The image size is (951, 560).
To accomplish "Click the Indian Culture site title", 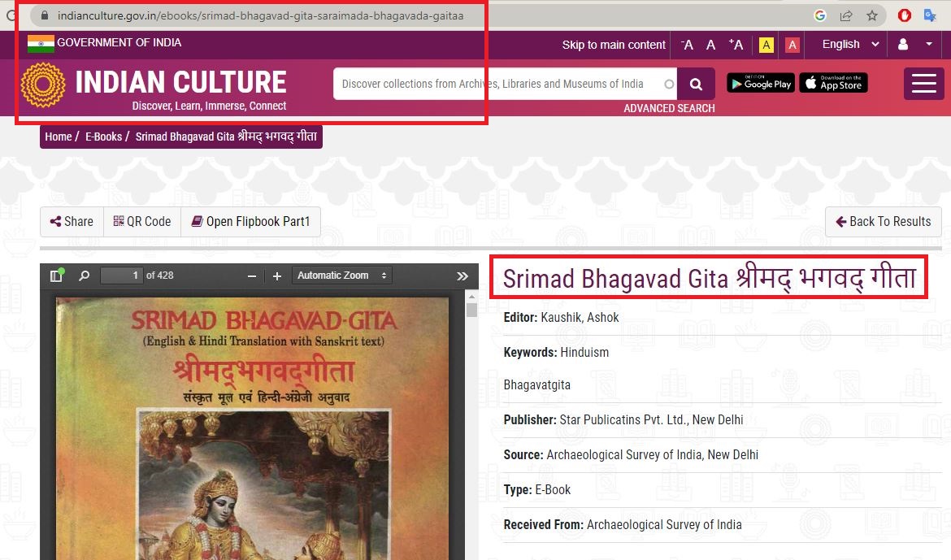I will point(180,83).
